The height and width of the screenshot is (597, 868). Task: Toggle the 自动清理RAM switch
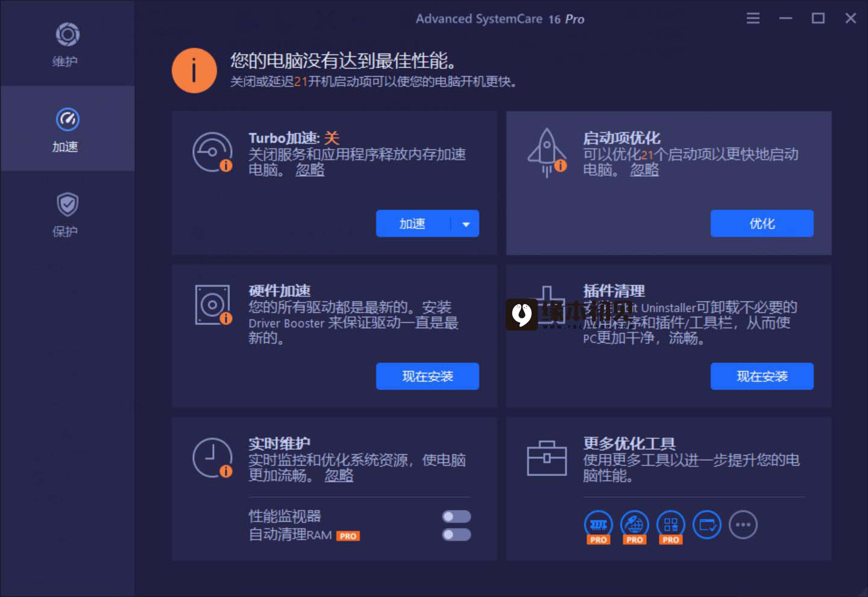pyautogui.click(x=456, y=535)
